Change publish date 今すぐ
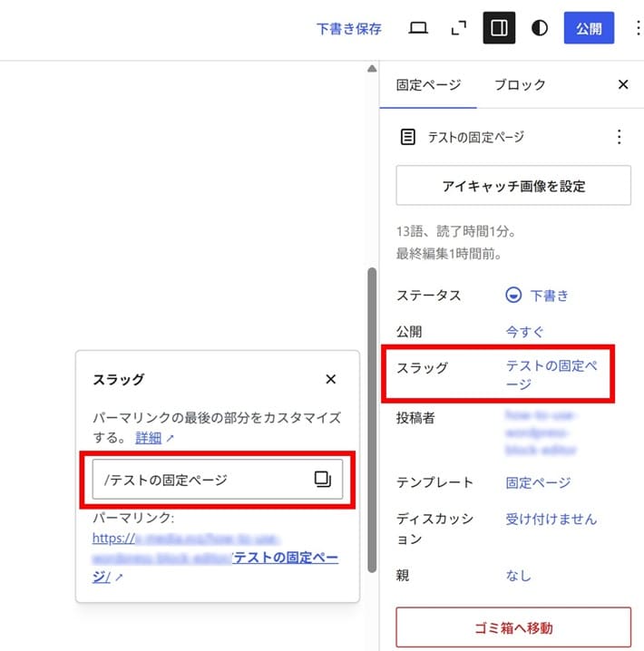The width and height of the screenshot is (644, 651). [524, 332]
